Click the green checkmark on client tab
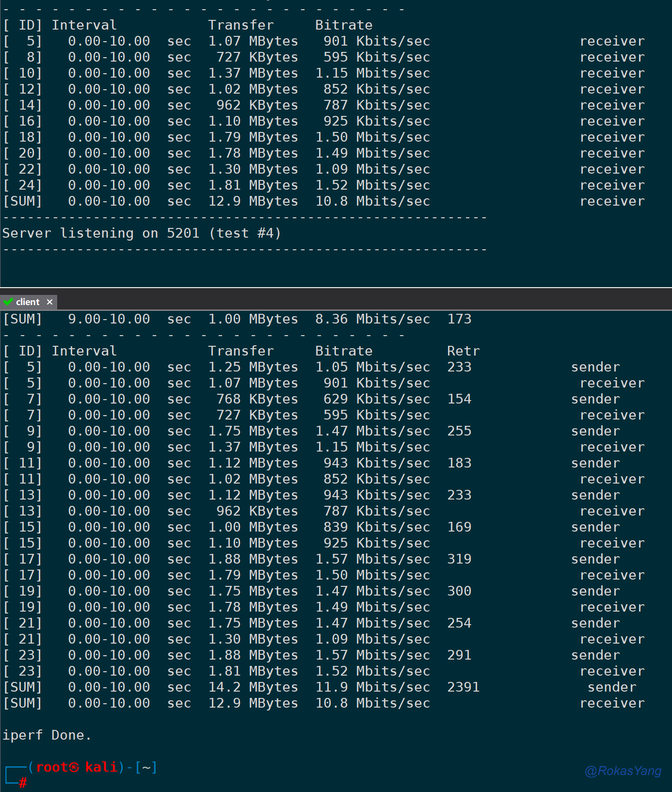The height and width of the screenshot is (792, 672). [8, 302]
